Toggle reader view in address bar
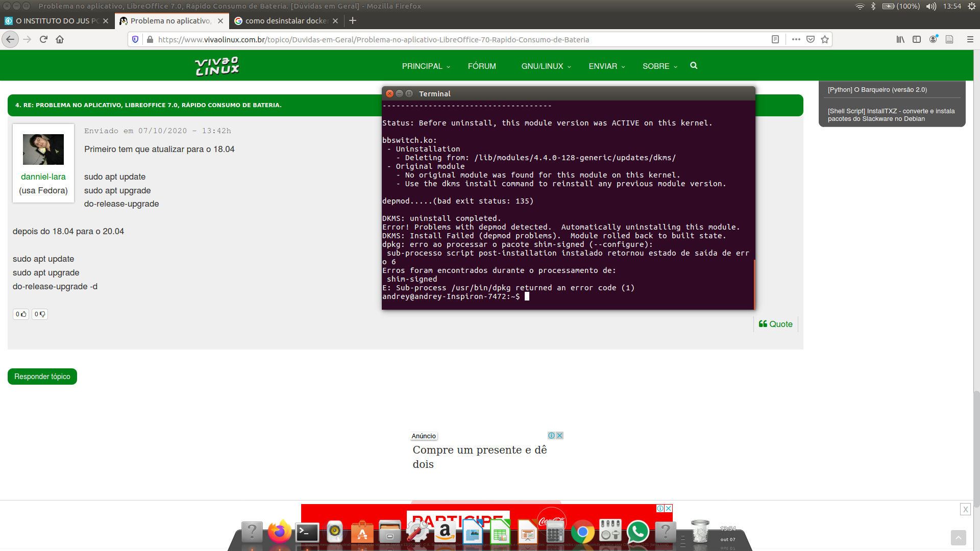Screen dimensions: 980x551 pos(775,39)
